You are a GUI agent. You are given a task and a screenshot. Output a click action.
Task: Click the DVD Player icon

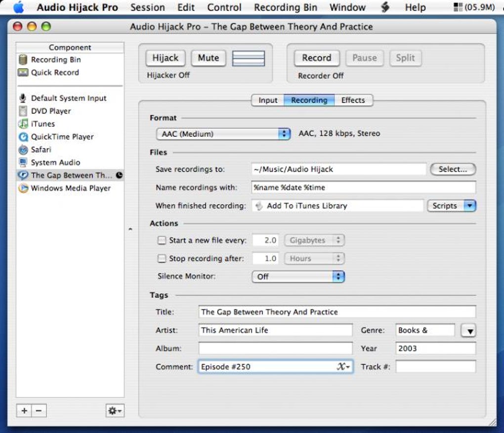pos(23,111)
